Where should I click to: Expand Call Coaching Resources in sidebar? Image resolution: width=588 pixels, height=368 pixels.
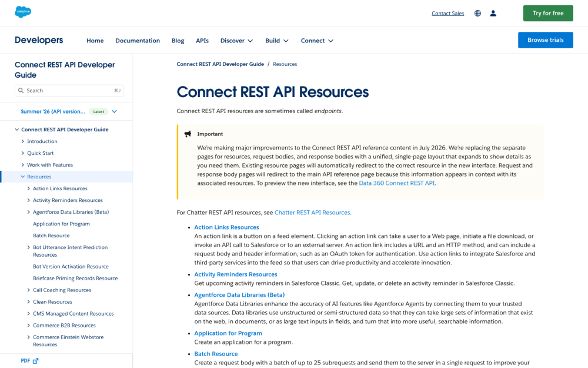[x=28, y=290]
